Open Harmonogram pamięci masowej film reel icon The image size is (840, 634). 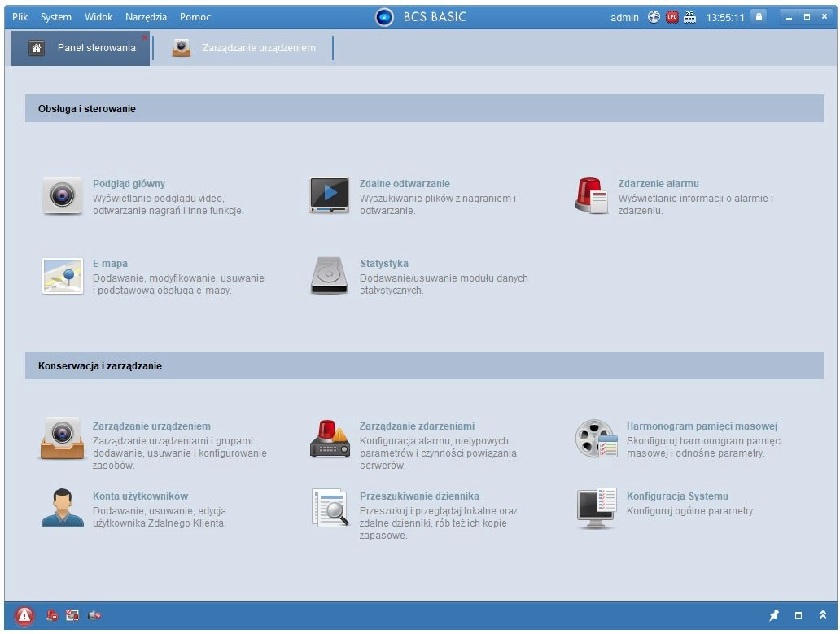pos(597,439)
